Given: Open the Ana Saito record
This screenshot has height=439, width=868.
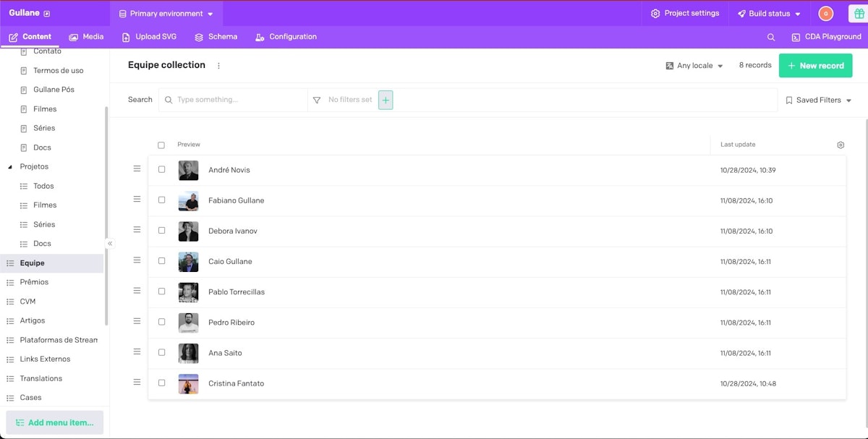Looking at the screenshot, I should (225, 353).
